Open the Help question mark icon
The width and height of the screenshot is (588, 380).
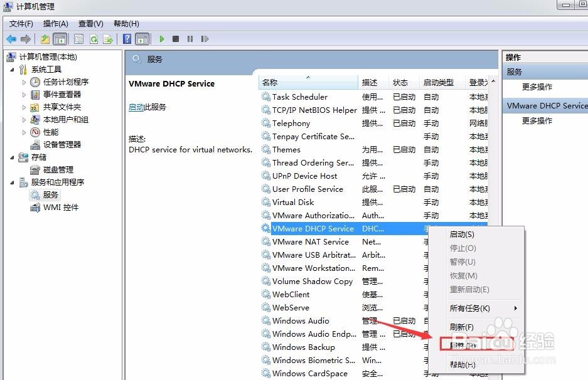[x=127, y=39]
